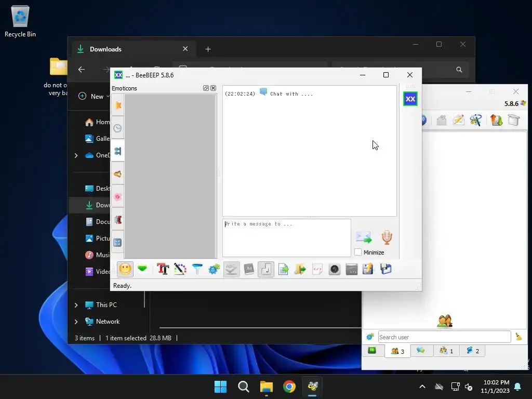Image resolution: width=532 pixels, height=399 pixels.
Task: Select the users tab showing 3
Action: (397, 351)
